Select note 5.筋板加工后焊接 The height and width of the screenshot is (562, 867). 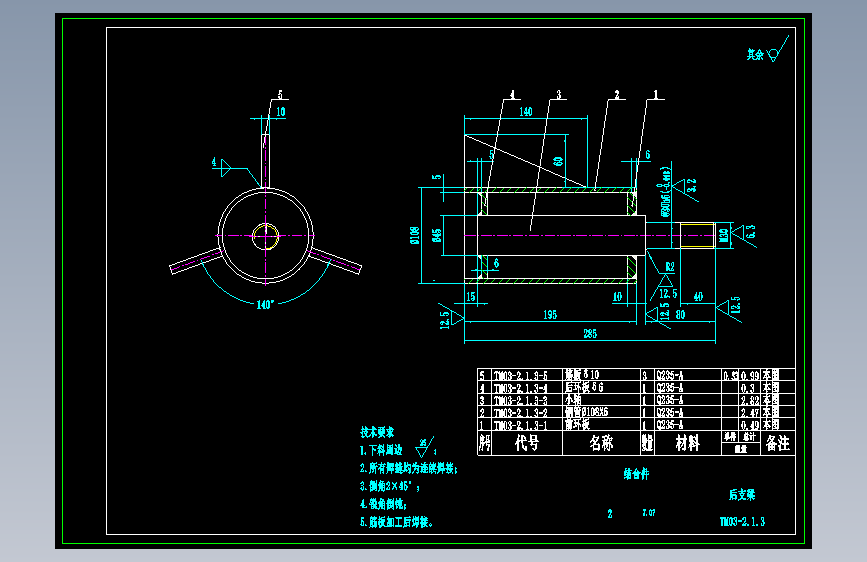pos(396,522)
